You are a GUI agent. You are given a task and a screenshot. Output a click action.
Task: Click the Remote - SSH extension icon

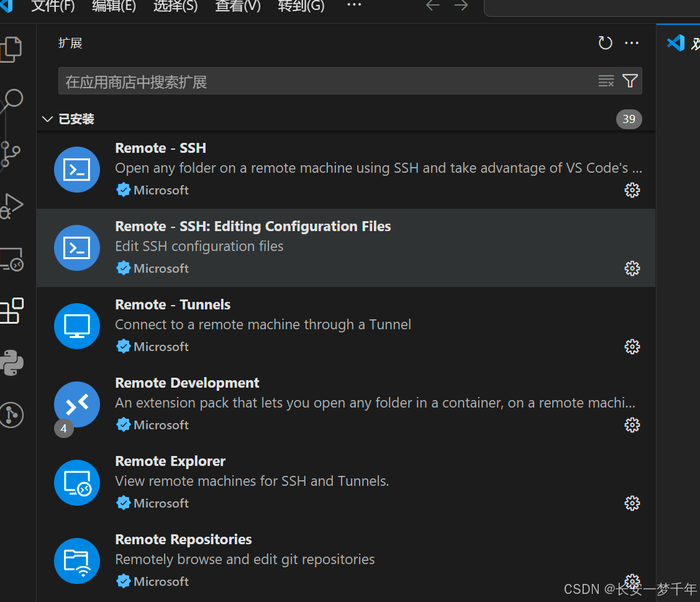77,170
